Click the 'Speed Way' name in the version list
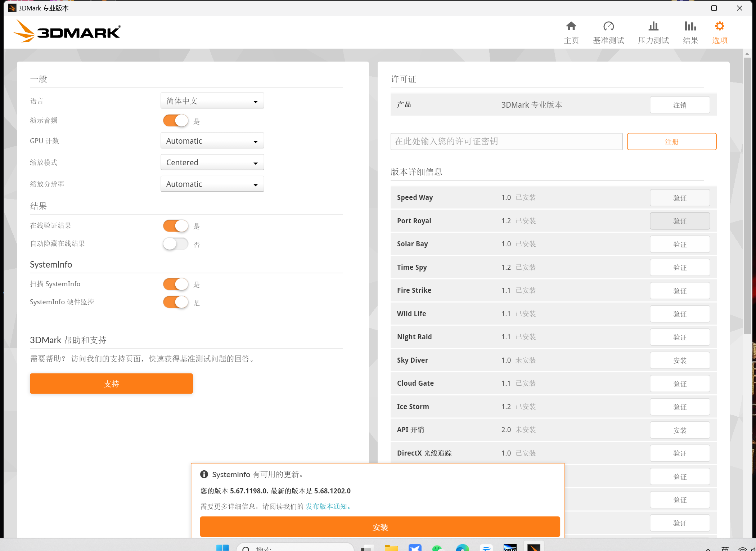This screenshot has width=756, height=551. [x=415, y=197]
